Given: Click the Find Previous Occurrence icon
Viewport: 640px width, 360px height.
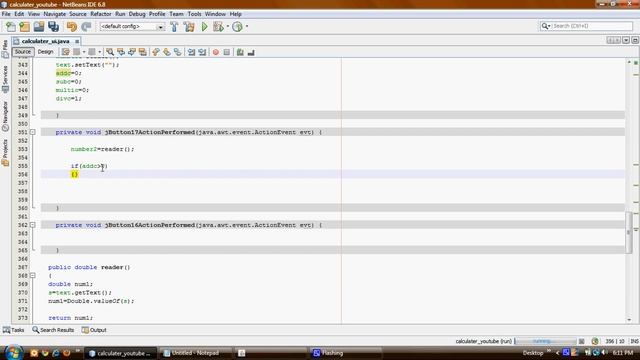Looking at the screenshot, I should click(121, 52).
